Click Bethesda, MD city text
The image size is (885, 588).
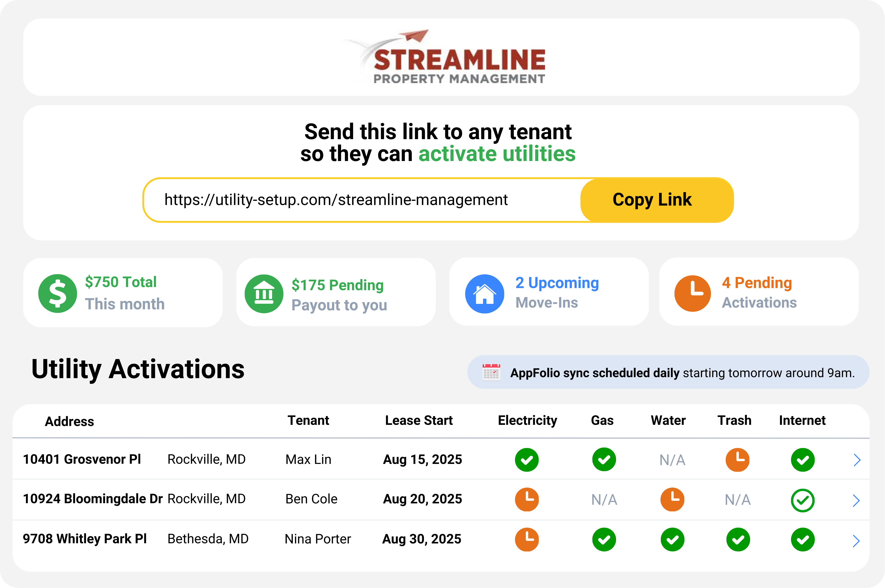tap(208, 539)
